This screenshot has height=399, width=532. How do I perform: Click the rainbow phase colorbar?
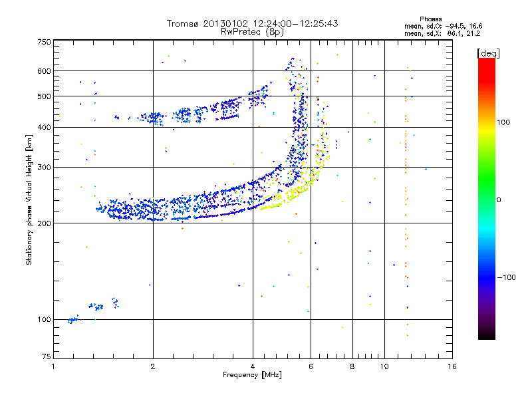pyautogui.click(x=487, y=198)
